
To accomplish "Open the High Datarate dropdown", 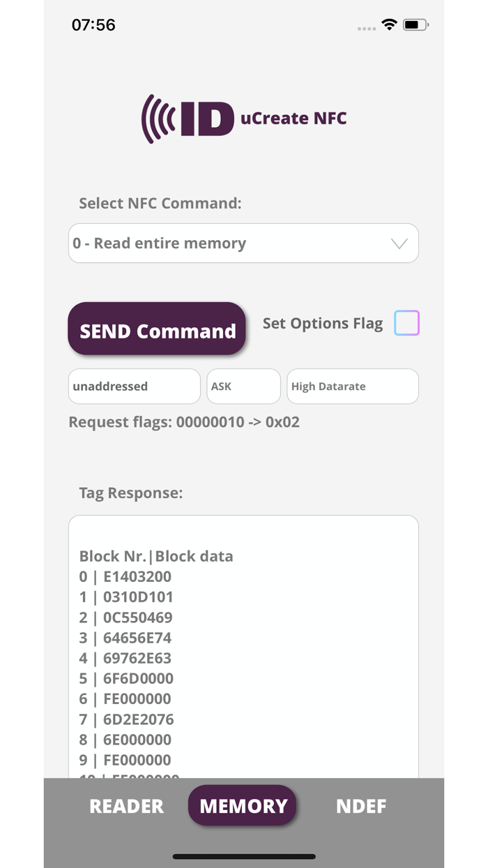I will pos(352,386).
